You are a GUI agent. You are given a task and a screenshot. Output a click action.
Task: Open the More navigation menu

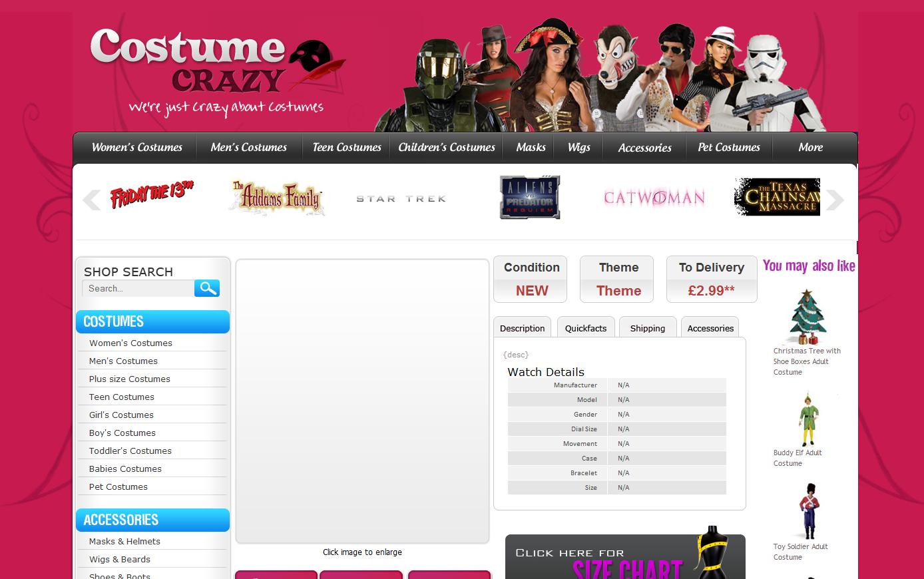811,147
